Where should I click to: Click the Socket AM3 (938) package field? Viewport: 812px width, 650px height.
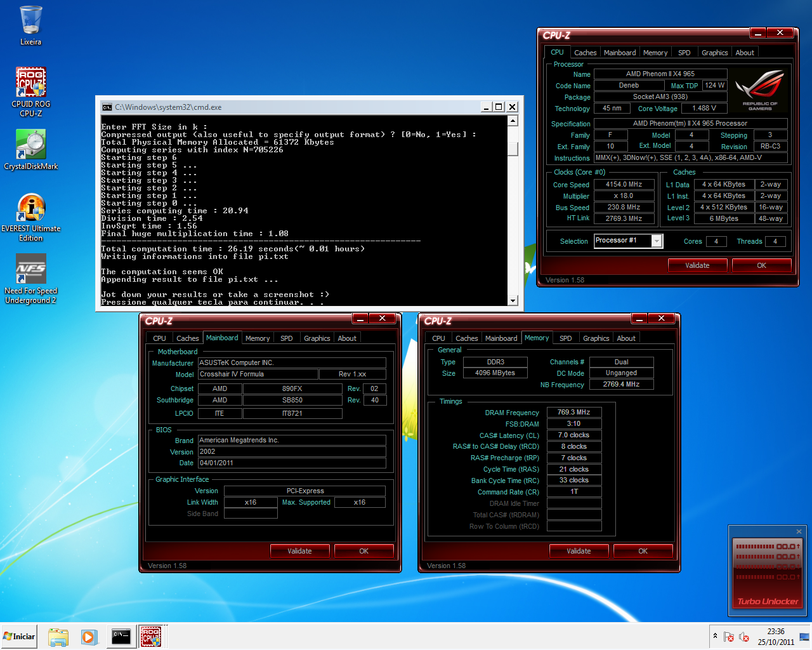click(x=660, y=97)
